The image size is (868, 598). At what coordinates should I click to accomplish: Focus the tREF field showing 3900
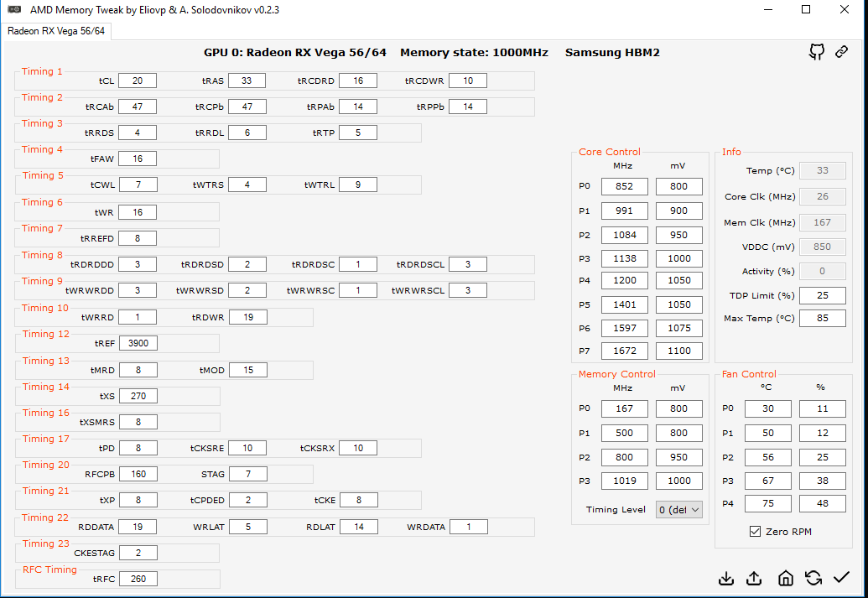[x=138, y=343]
